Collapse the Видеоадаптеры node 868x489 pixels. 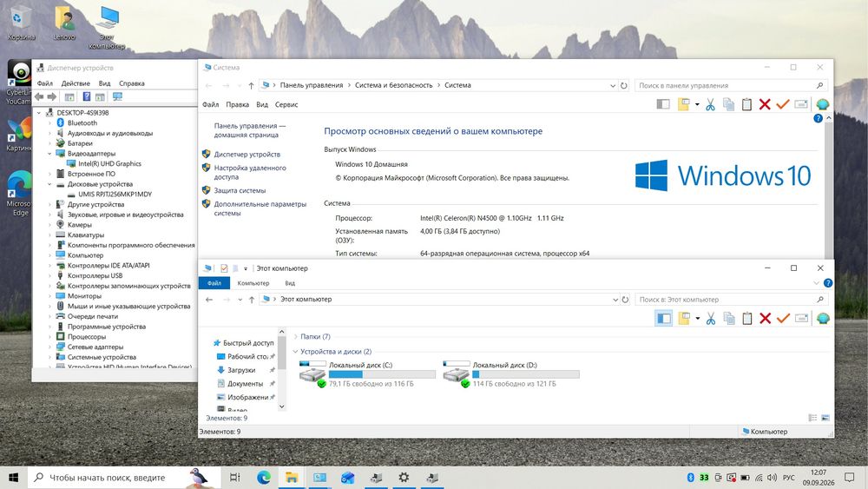[49, 154]
